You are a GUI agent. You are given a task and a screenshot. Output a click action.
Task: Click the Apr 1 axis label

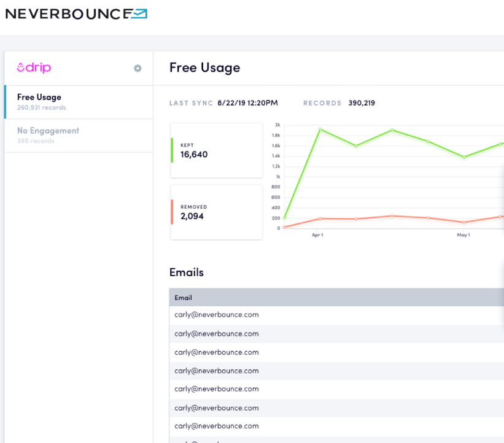[x=317, y=235]
